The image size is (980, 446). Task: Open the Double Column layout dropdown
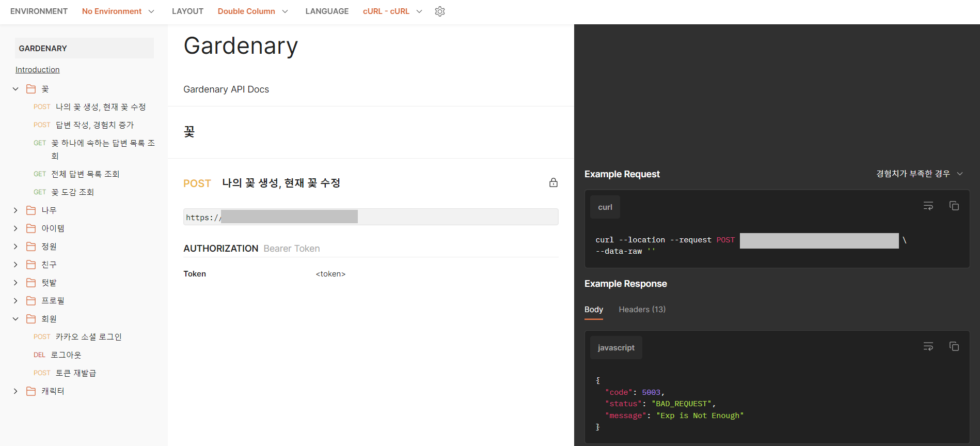coord(253,11)
